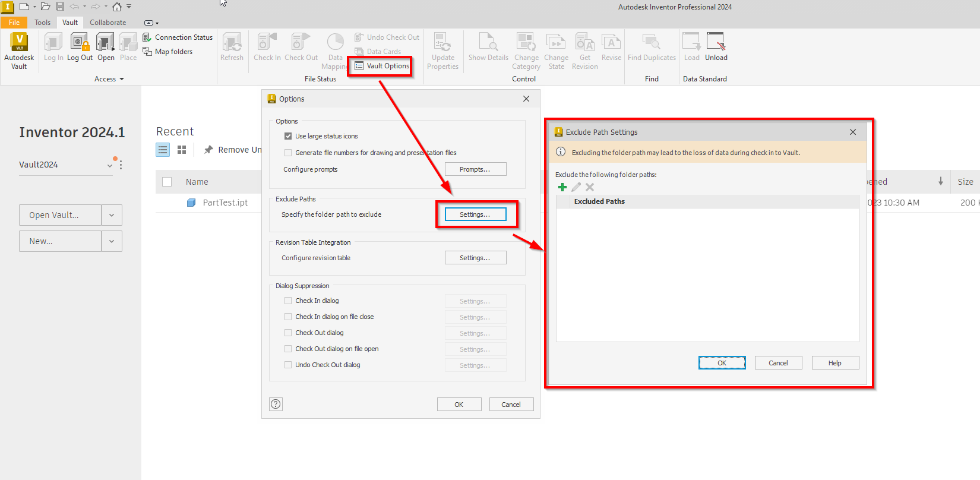Select PartTest.ipt in the Recent list

tap(225, 203)
